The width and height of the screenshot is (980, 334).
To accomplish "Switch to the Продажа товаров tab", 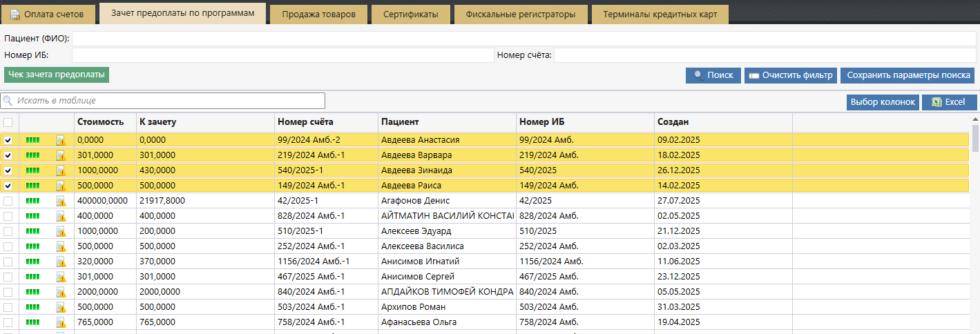I will [318, 14].
